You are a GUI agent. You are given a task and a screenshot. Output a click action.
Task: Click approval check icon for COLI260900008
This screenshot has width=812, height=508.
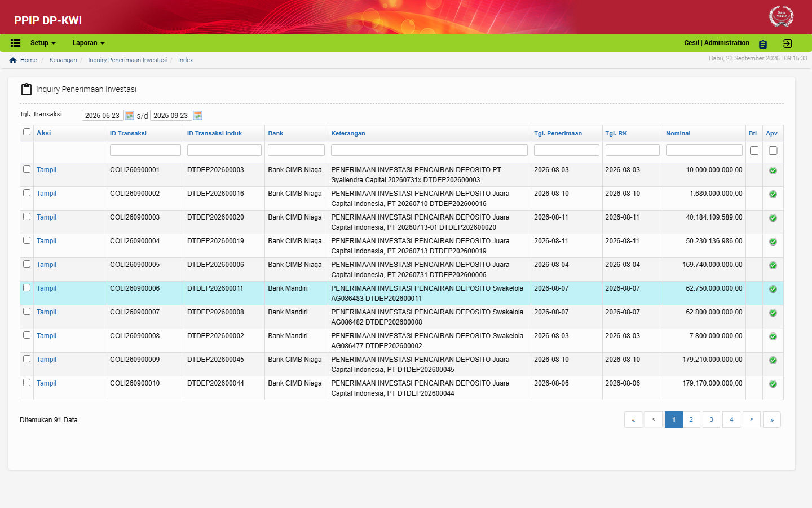tap(773, 336)
